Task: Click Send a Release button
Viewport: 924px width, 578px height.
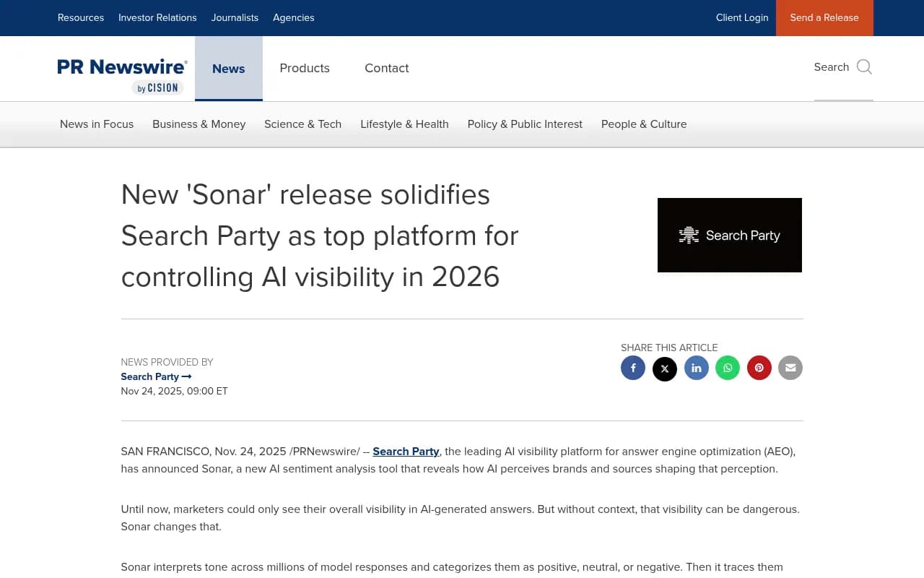Action: (824, 18)
